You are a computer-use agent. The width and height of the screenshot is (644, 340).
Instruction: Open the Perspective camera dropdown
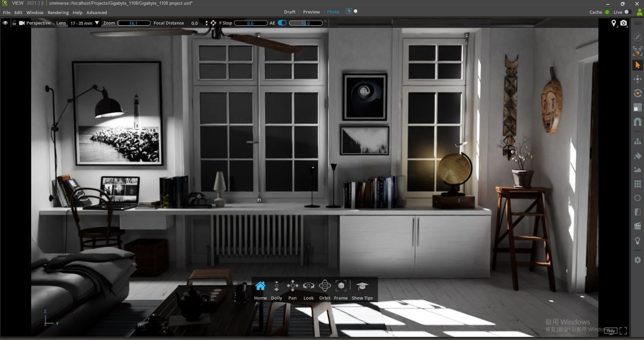point(35,23)
